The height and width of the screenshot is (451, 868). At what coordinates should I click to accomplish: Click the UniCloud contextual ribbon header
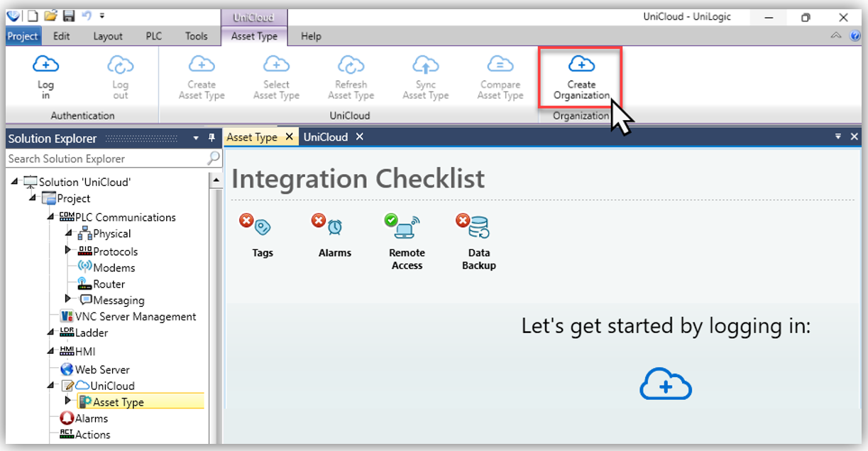click(x=254, y=18)
